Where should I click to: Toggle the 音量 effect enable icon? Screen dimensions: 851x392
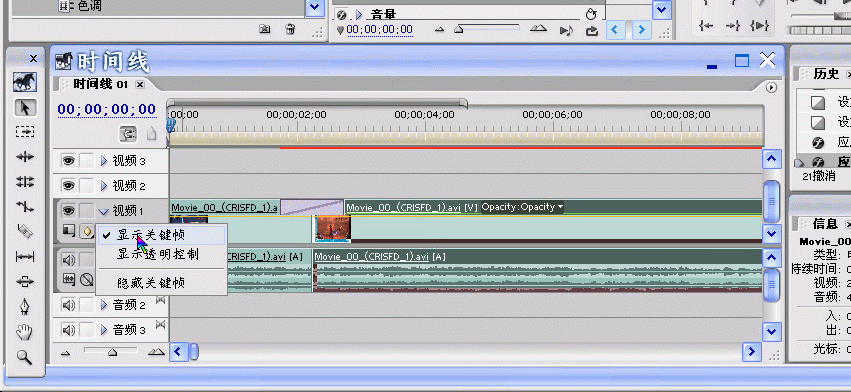[x=342, y=15]
